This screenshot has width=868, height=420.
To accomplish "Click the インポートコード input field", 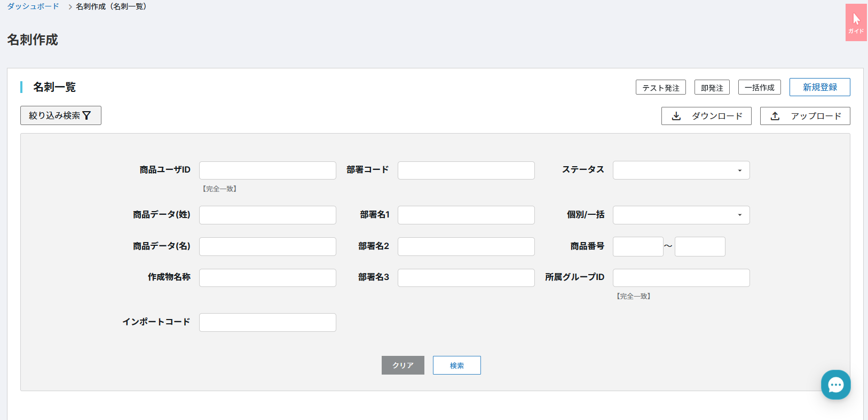I will [267, 322].
